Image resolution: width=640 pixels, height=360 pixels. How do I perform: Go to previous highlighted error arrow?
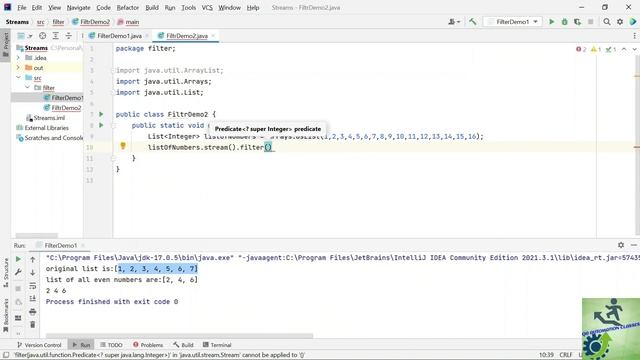[x=624, y=49]
